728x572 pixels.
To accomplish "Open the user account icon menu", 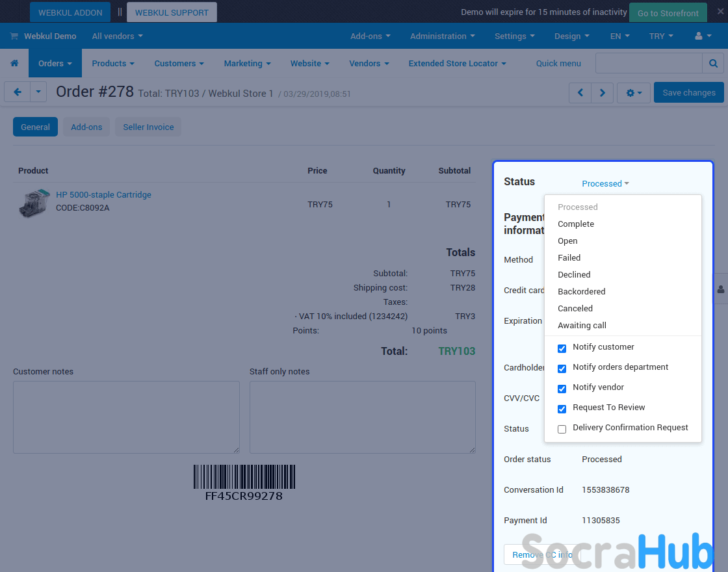I will coord(703,36).
